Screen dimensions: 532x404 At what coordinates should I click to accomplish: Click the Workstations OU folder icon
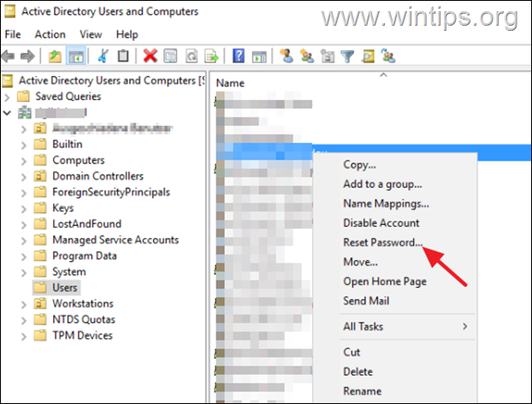tap(40, 303)
